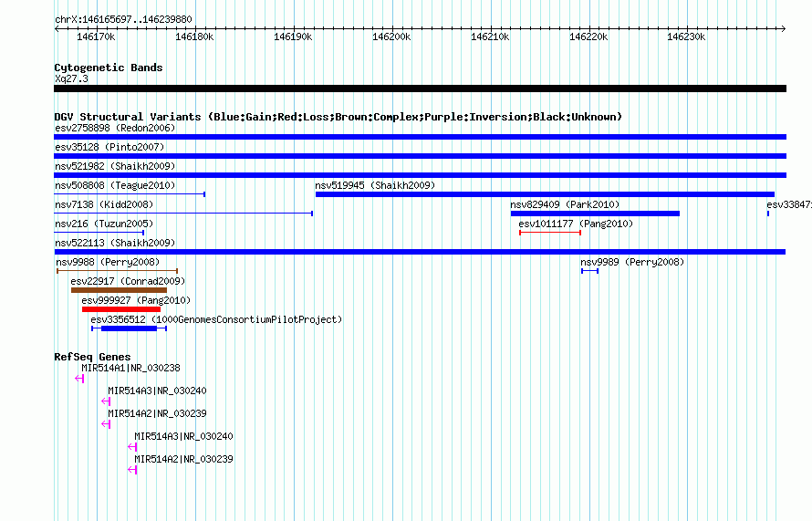Open the nsv9989 (Perry2008) label
The image size is (812, 521).
pyautogui.click(x=632, y=262)
